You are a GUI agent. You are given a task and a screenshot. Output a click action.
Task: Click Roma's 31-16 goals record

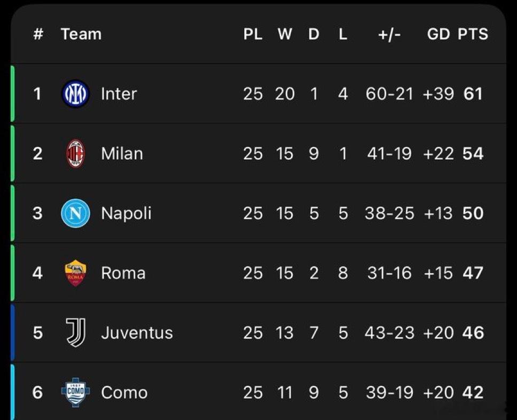(389, 273)
